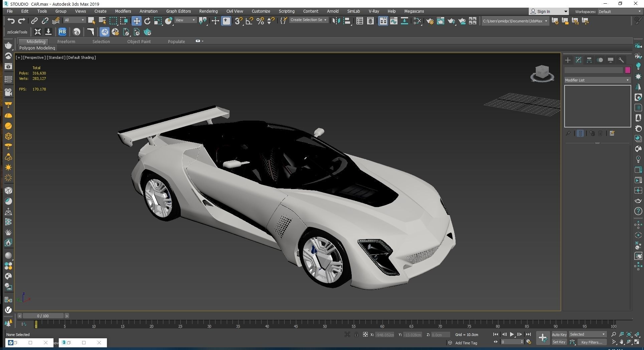This screenshot has height=350, width=644.
Task: Click the X coordinate input field
Action: [385, 335]
